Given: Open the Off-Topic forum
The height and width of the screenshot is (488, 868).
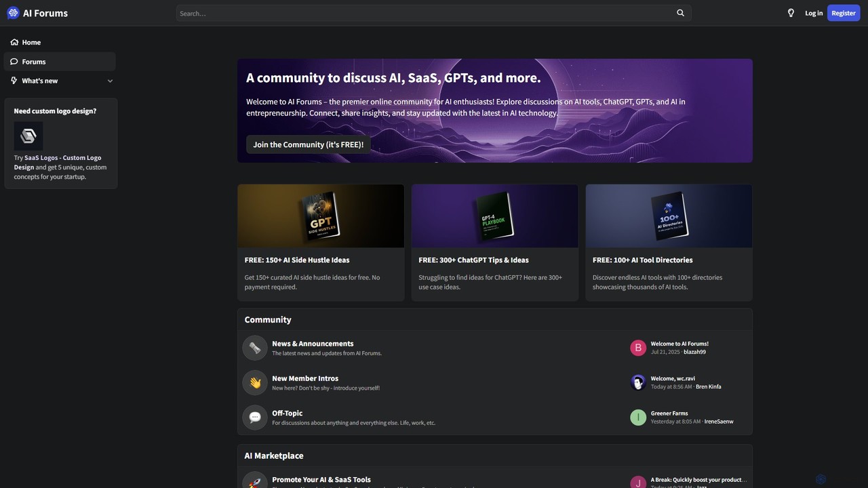Looking at the screenshot, I should 288,413.
